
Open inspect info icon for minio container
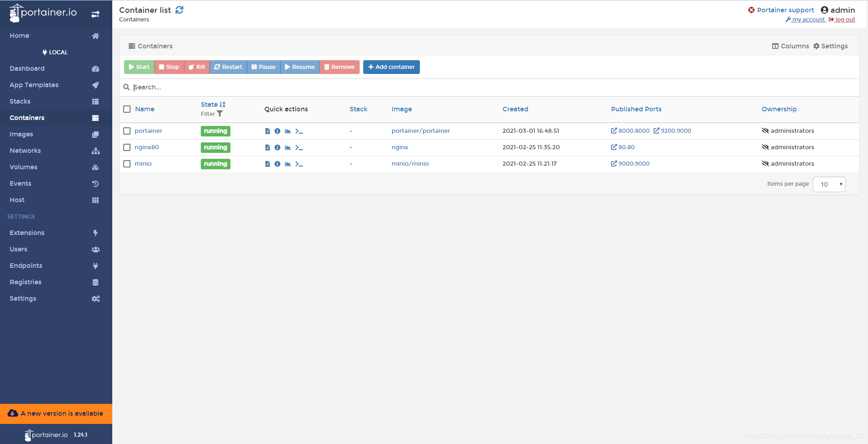[277, 164]
